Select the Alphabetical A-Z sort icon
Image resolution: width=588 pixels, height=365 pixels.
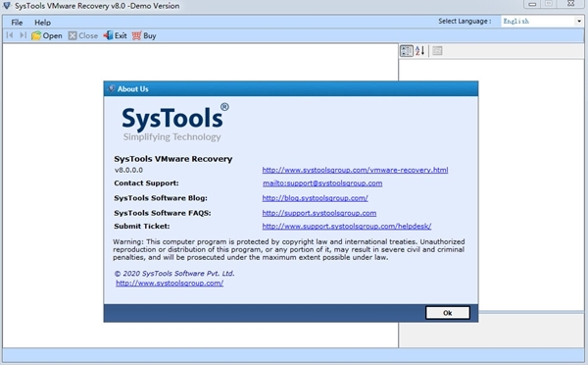420,51
